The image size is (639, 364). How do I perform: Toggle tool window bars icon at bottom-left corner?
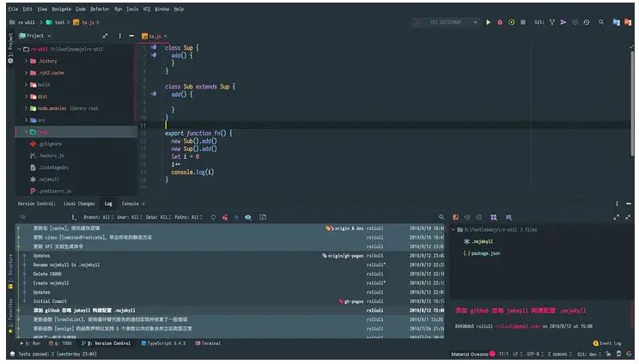(x=12, y=355)
